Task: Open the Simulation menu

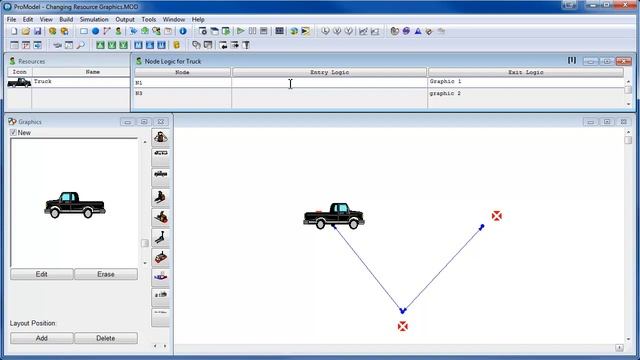Action: pos(94,19)
